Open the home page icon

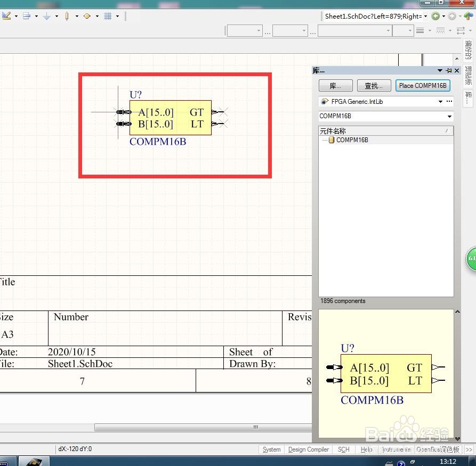469,16
